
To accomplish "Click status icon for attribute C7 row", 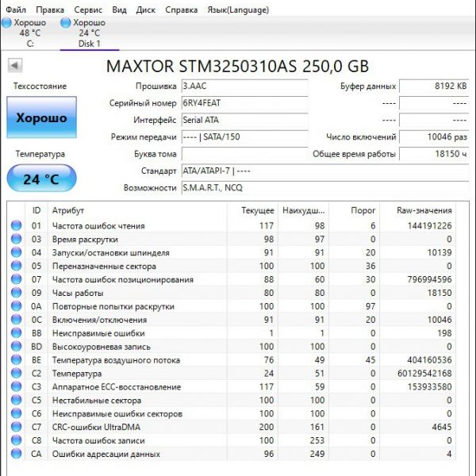I will tap(17, 427).
